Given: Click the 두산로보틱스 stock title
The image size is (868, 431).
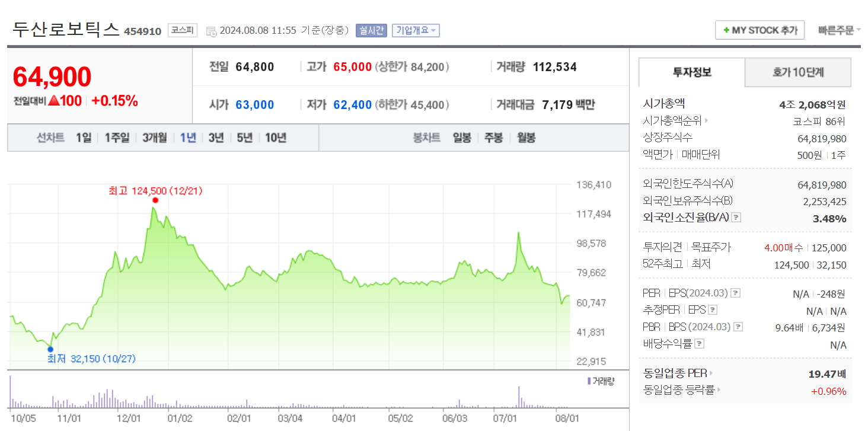Looking at the screenshot, I should (x=66, y=29).
